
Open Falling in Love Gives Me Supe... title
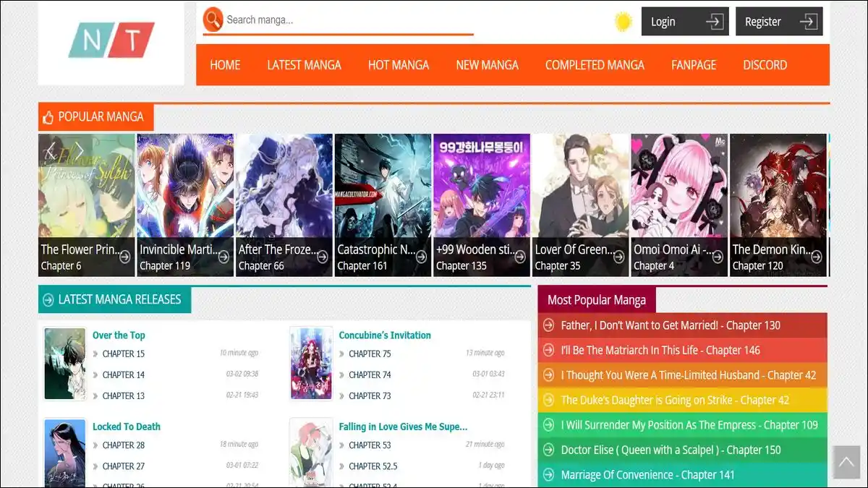[x=403, y=427]
